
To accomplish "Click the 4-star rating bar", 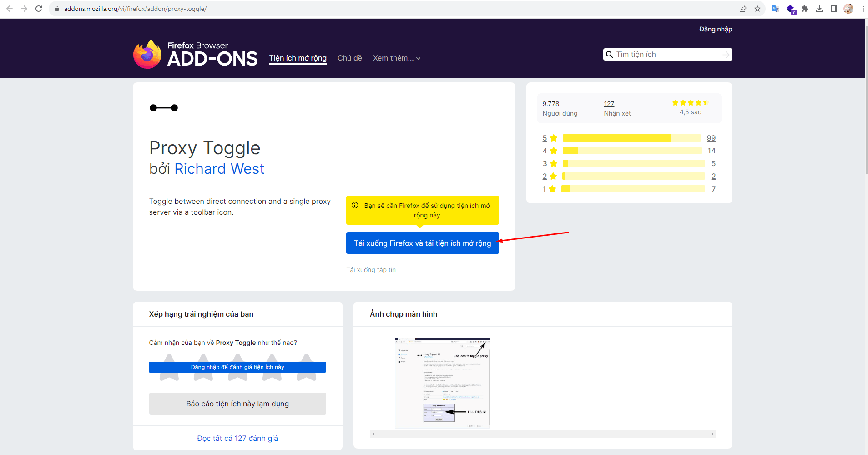I will point(632,151).
